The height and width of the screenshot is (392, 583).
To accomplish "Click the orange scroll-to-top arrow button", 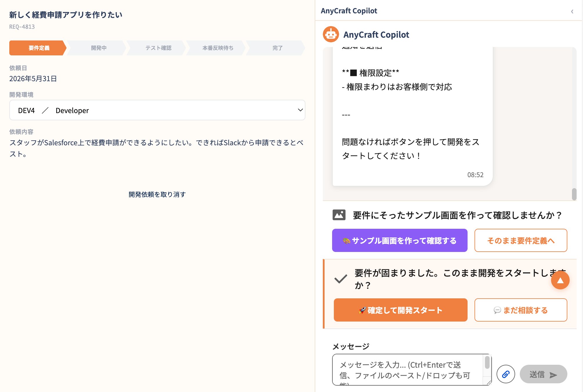I will [560, 280].
